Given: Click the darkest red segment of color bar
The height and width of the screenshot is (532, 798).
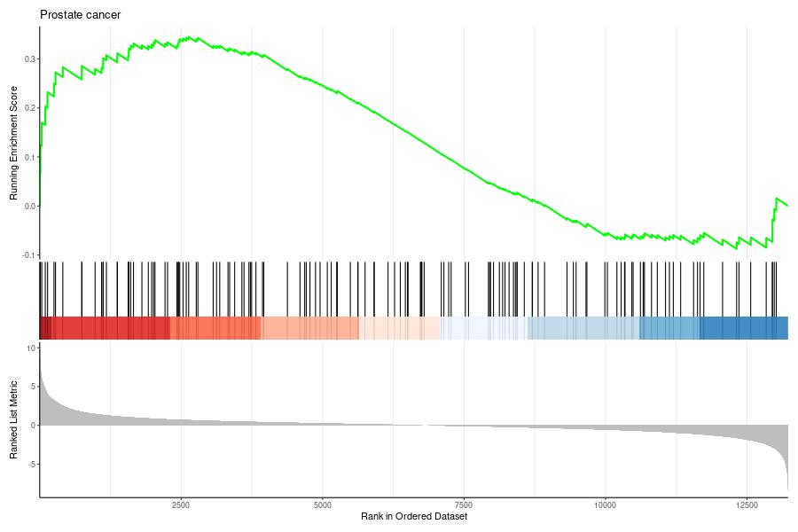Looking at the screenshot, I should point(45,328).
